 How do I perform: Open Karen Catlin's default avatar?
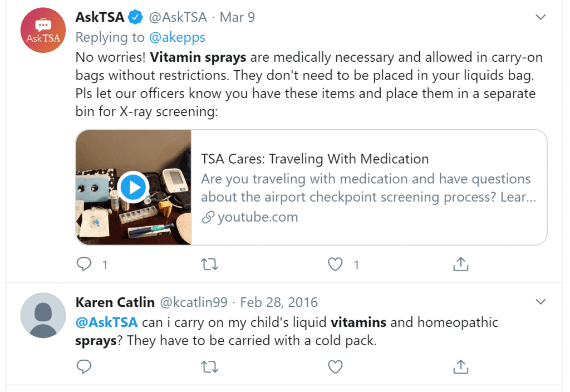(x=43, y=315)
